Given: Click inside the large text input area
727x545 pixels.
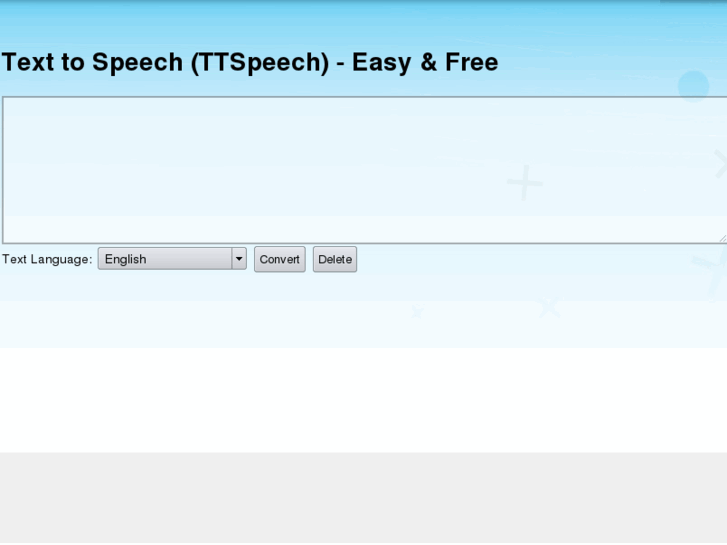Looking at the screenshot, I should click(x=364, y=170).
